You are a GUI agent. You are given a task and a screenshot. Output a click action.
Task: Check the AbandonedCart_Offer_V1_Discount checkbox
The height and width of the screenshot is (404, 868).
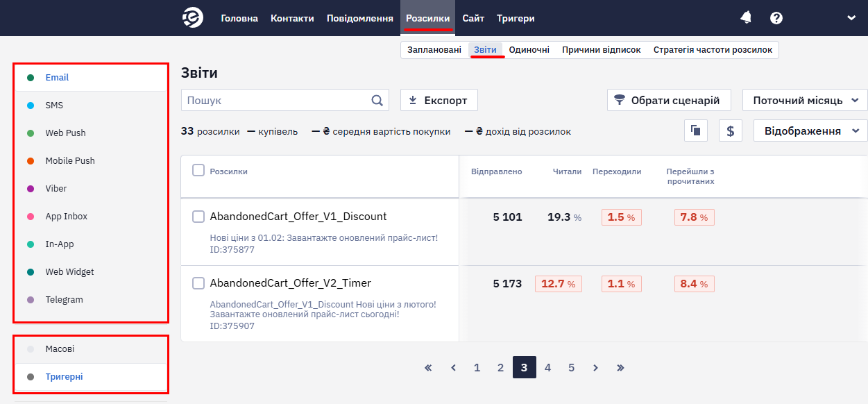coord(198,217)
